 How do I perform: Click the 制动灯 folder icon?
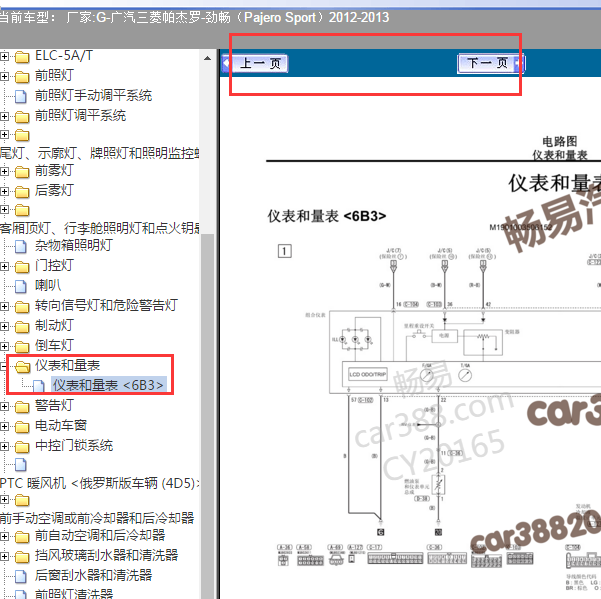[x=22, y=327]
